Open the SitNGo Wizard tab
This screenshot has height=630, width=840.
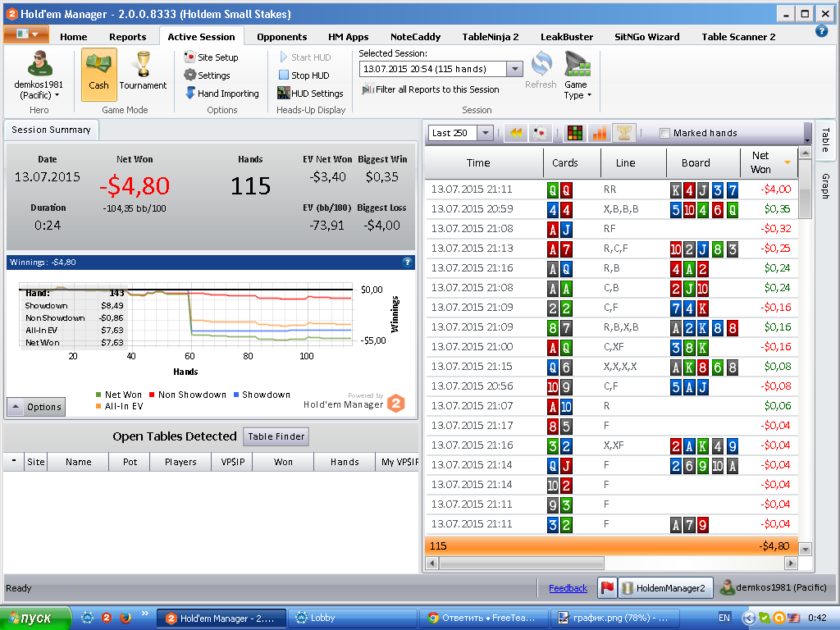point(646,36)
